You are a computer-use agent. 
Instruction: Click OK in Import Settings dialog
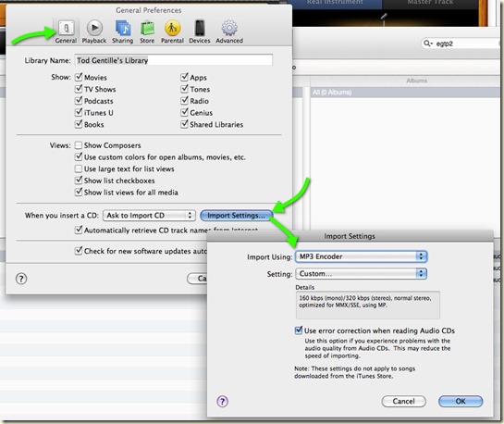tap(461, 401)
